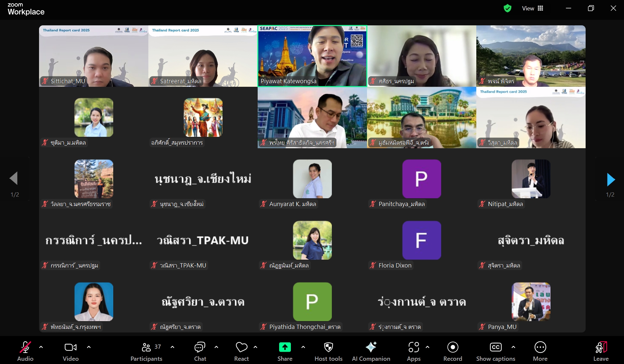The width and height of the screenshot is (624, 364).
Task: Start recording the meeting
Action: tap(453, 351)
